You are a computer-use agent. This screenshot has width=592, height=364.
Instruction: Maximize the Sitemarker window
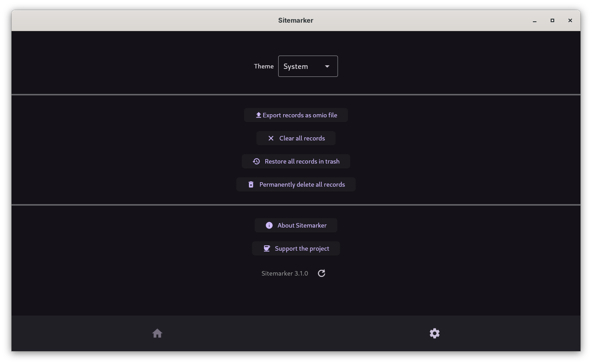552,20
